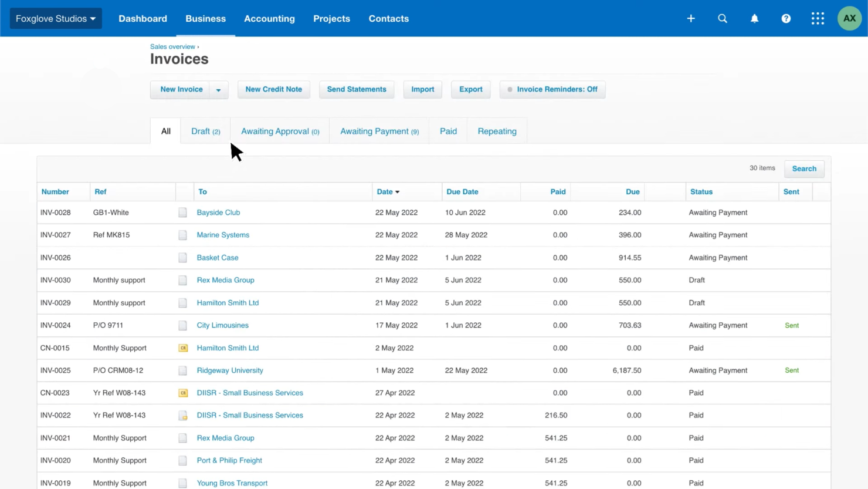Screen dimensions: 868x489
Task: Open the Awaiting Payment tab
Action: [x=379, y=131]
